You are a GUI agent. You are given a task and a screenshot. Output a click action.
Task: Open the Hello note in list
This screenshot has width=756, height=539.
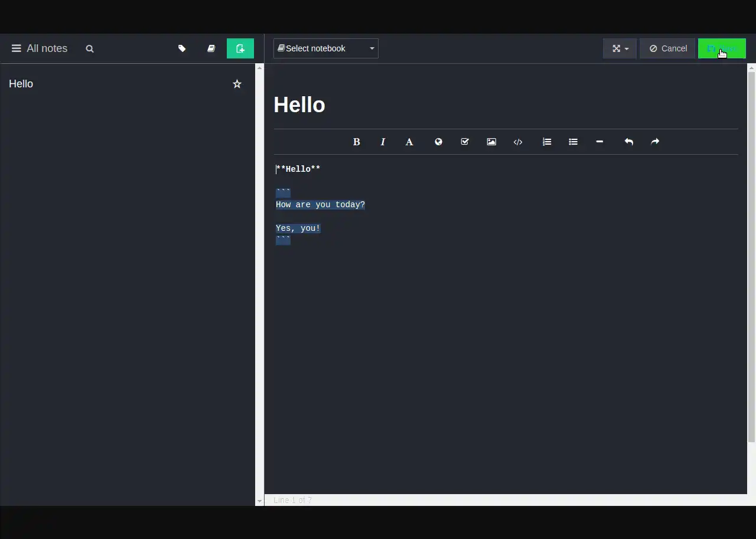point(128,84)
